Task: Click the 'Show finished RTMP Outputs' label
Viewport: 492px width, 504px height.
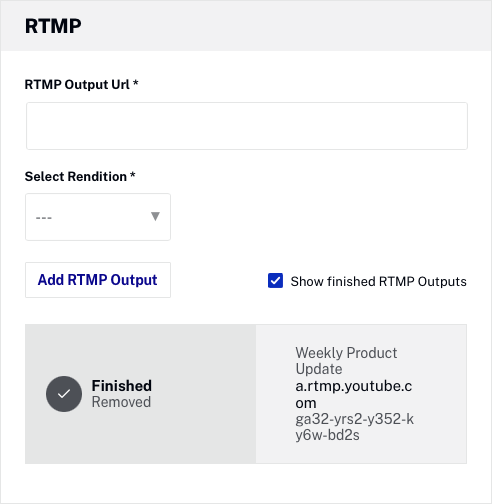Action: pyautogui.click(x=378, y=281)
